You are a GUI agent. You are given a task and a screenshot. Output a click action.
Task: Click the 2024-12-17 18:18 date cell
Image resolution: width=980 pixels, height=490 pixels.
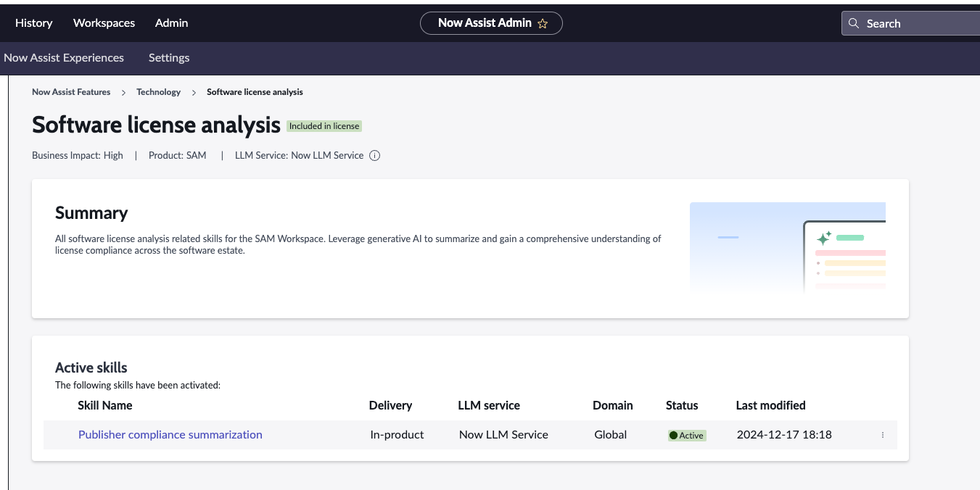pyautogui.click(x=784, y=435)
